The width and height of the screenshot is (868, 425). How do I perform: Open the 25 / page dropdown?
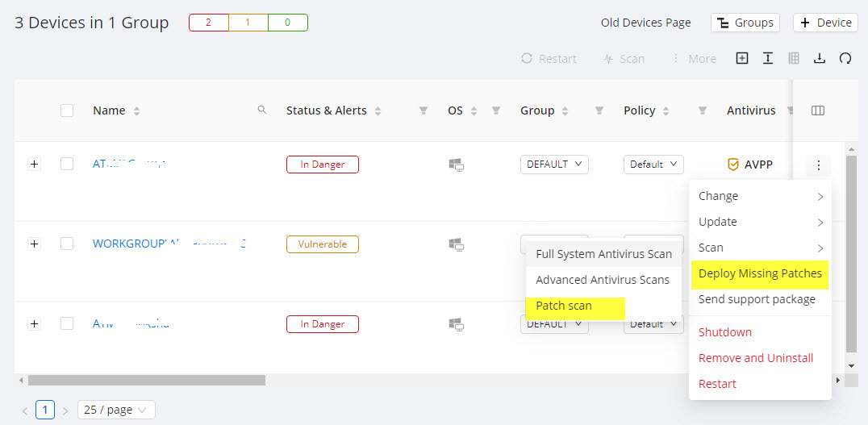116,410
